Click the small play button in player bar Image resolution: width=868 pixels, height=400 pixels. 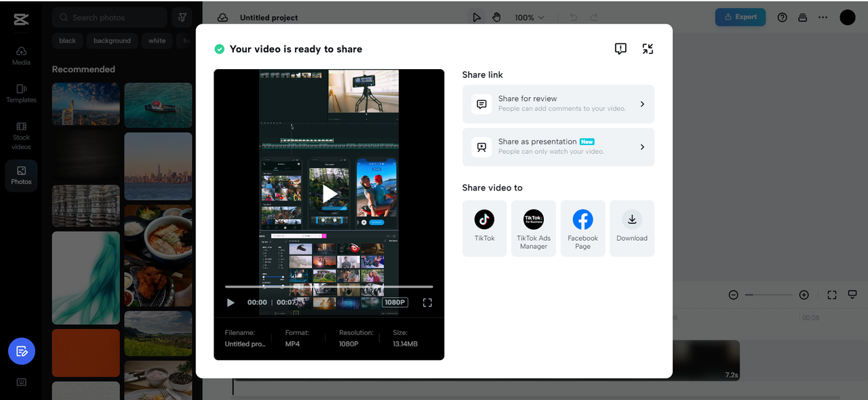[231, 302]
